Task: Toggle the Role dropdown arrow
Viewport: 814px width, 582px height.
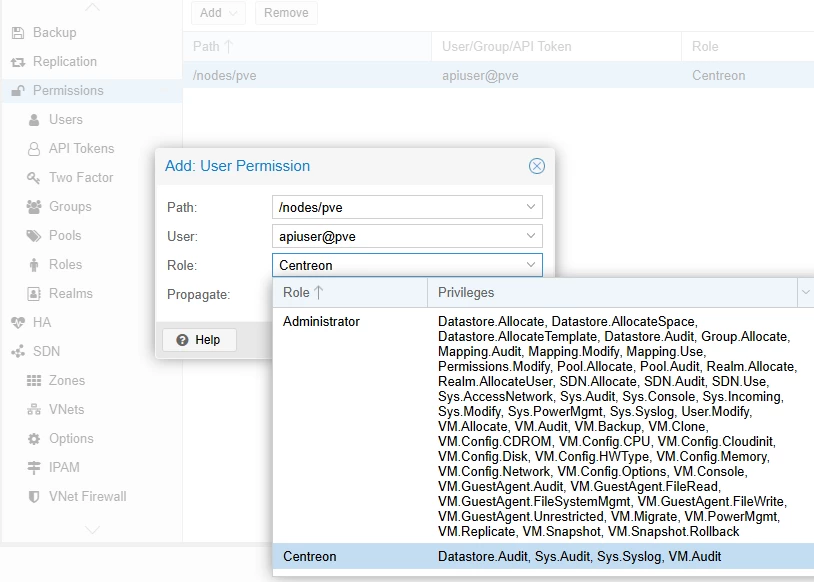Action: pos(531,265)
